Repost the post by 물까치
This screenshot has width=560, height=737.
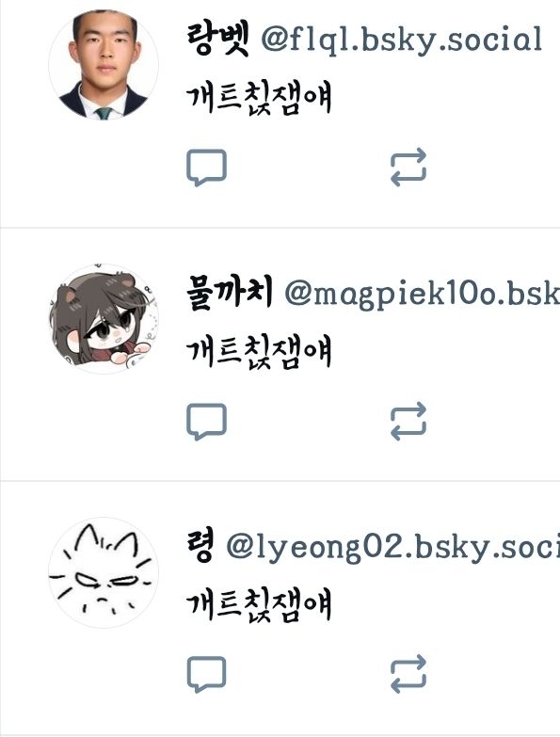click(408, 421)
